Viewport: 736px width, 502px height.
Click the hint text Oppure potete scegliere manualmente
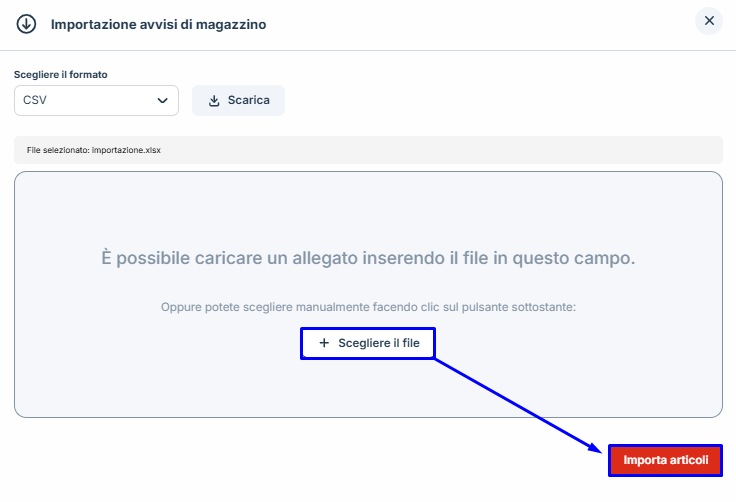368,307
